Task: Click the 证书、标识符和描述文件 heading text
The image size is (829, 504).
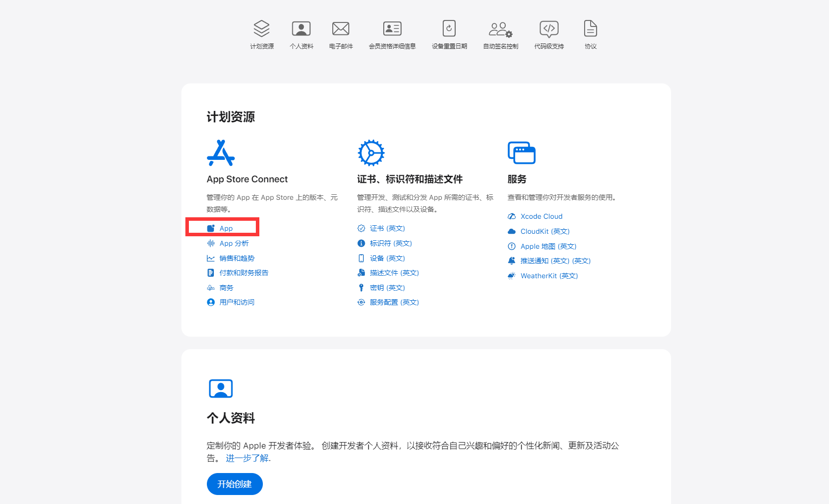Action: (410, 179)
